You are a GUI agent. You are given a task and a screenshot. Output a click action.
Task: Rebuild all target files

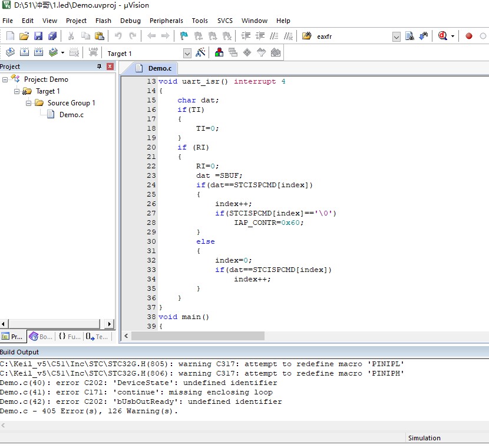(x=39, y=52)
